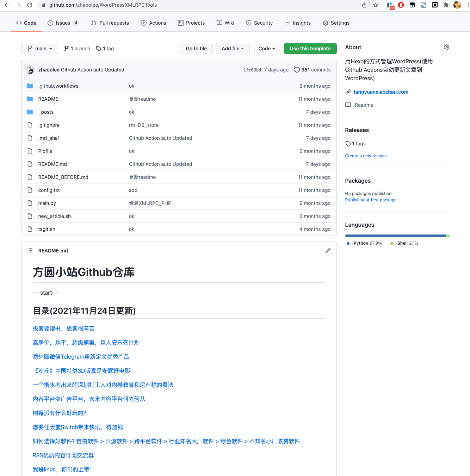Switch to the Code tab
This screenshot has width=470, height=476.
pos(26,23)
